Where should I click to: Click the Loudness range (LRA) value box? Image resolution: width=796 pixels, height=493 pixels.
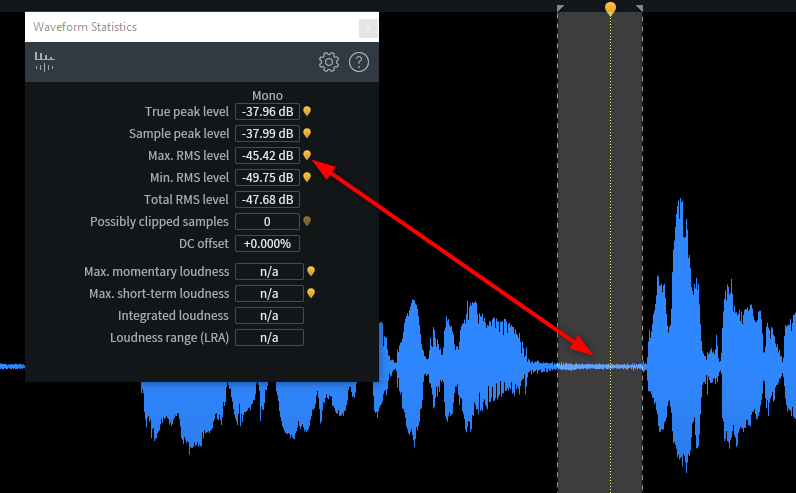coord(269,337)
